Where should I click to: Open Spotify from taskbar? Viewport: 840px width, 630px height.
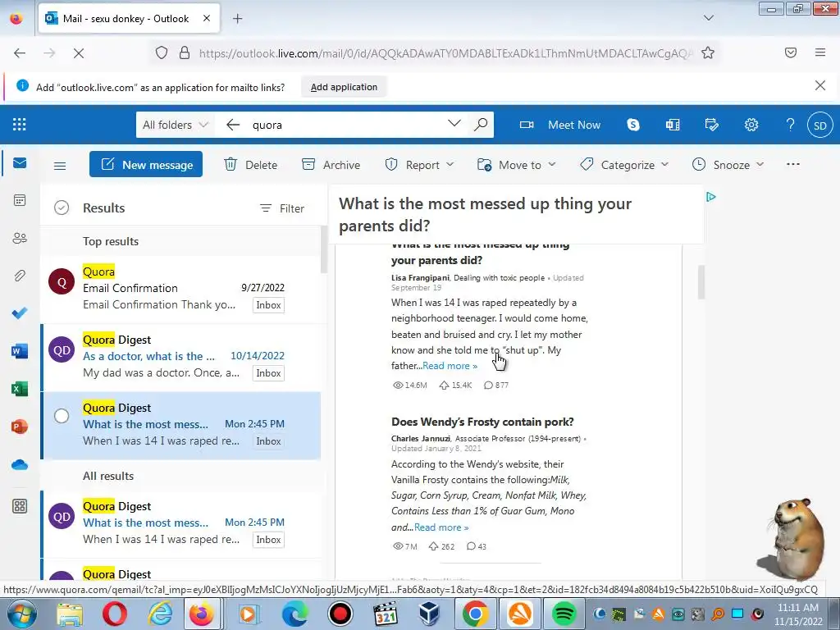click(563, 614)
